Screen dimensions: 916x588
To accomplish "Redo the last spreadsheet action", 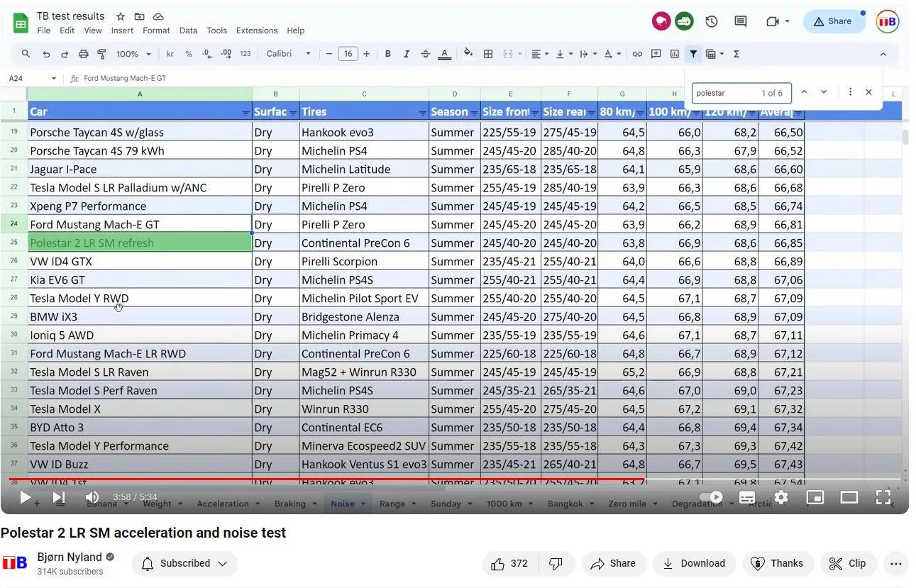I will pos(65,54).
